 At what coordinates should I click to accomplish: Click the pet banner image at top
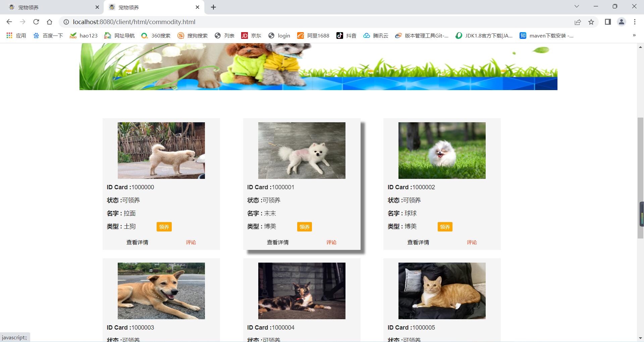click(x=318, y=66)
